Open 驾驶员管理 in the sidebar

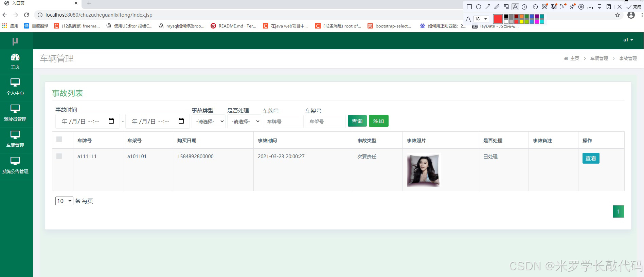coord(15,113)
